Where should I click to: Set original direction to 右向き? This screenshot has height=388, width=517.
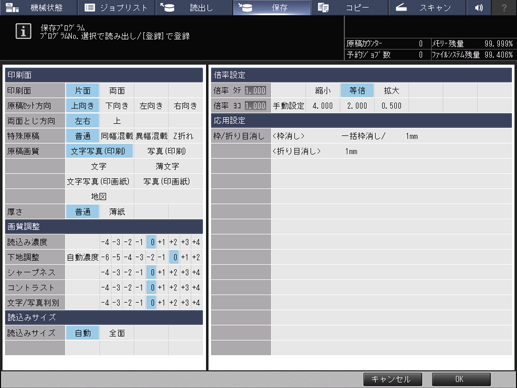pos(186,106)
